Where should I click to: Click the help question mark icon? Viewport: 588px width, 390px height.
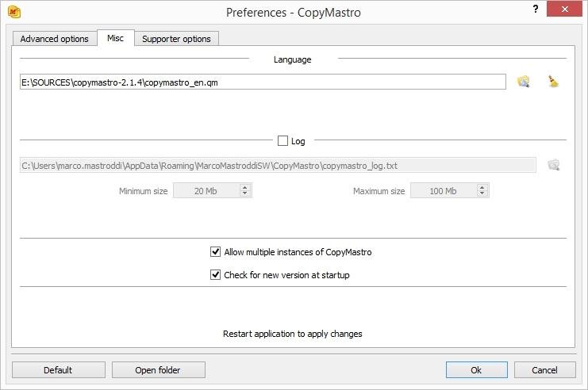[x=536, y=9]
